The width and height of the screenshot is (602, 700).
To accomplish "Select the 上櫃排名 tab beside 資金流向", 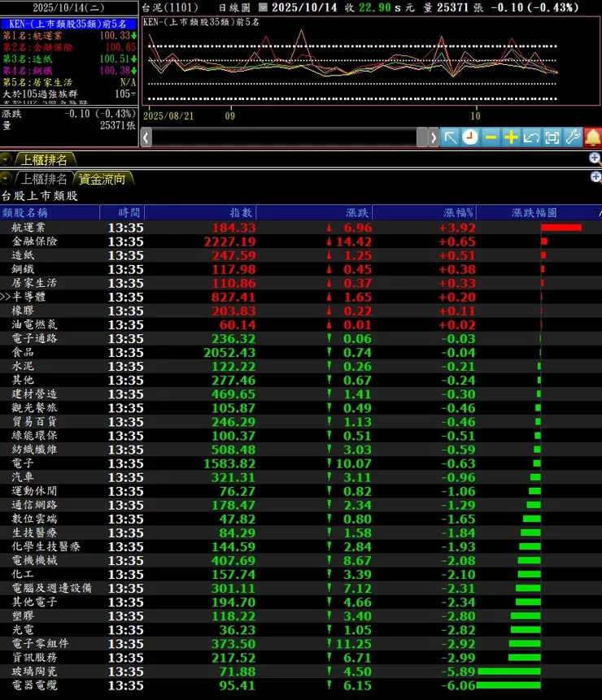I will (44, 179).
